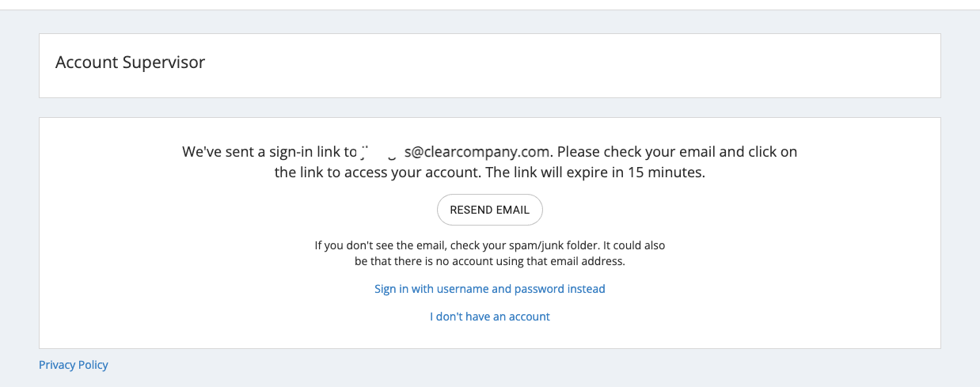Click the Account Supervisor heading

click(130, 63)
